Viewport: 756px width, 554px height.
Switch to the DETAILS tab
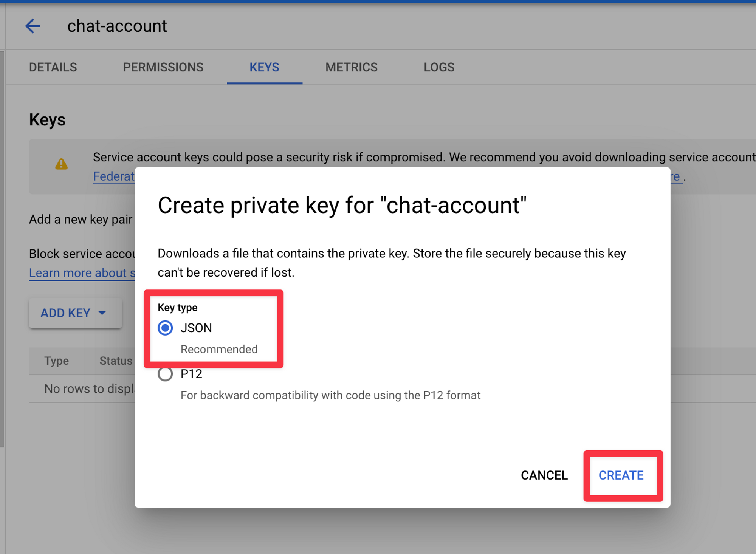click(x=53, y=67)
